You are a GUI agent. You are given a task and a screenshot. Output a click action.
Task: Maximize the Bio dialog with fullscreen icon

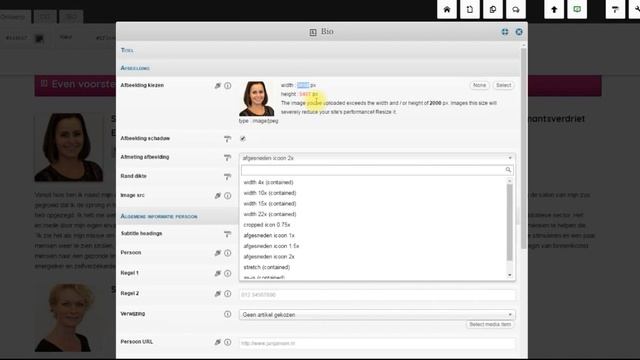pos(505,32)
